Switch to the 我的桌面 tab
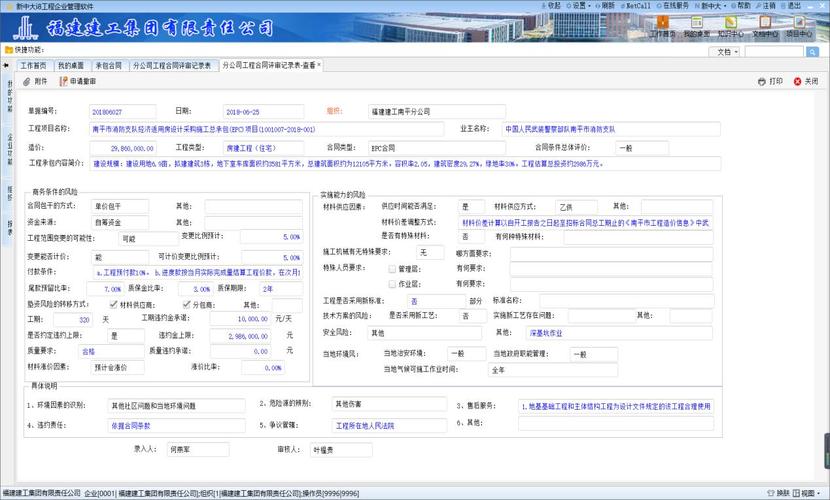 pyautogui.click(x=71, y=66)
